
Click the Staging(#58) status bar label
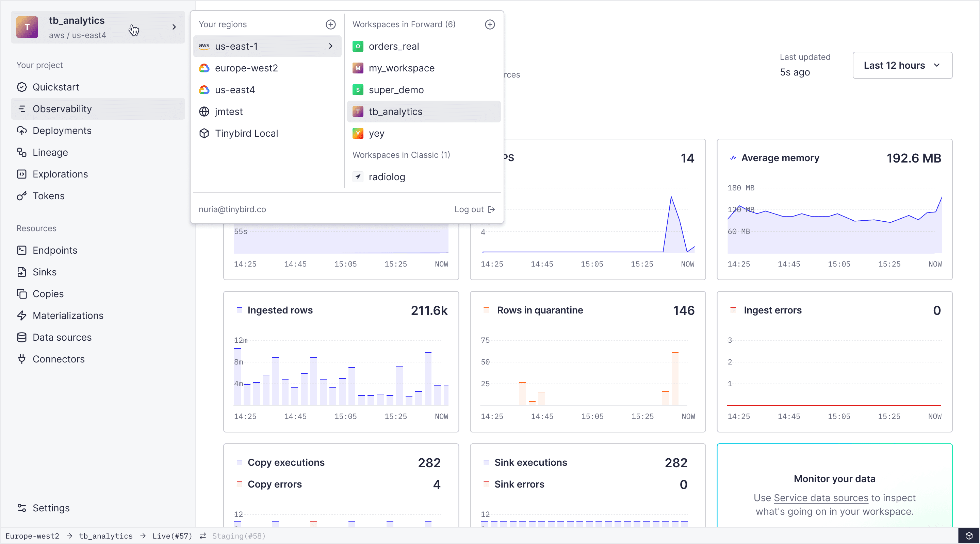239,535
